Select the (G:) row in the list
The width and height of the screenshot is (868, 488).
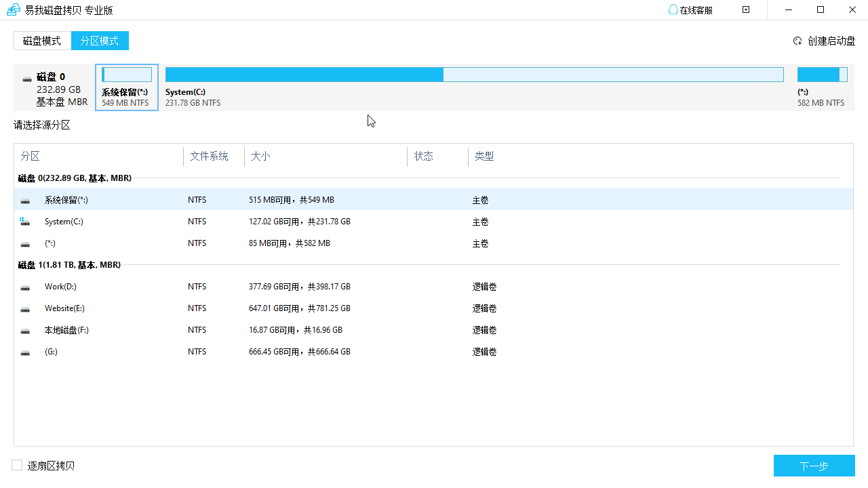(x=203, y=352)
